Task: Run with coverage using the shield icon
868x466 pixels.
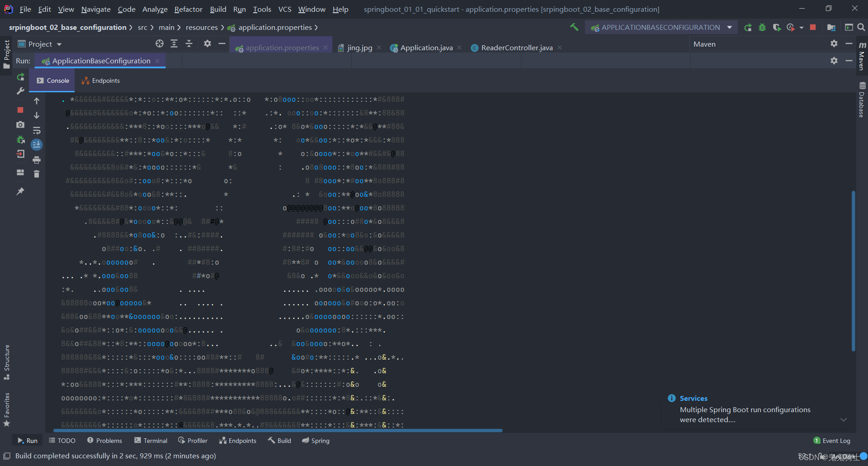Action: coord(777,28)
